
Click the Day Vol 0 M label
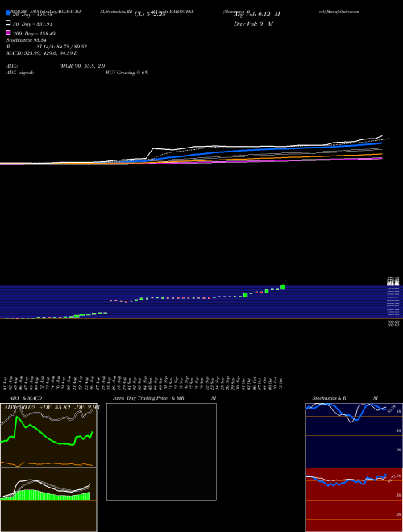(253, 24)
